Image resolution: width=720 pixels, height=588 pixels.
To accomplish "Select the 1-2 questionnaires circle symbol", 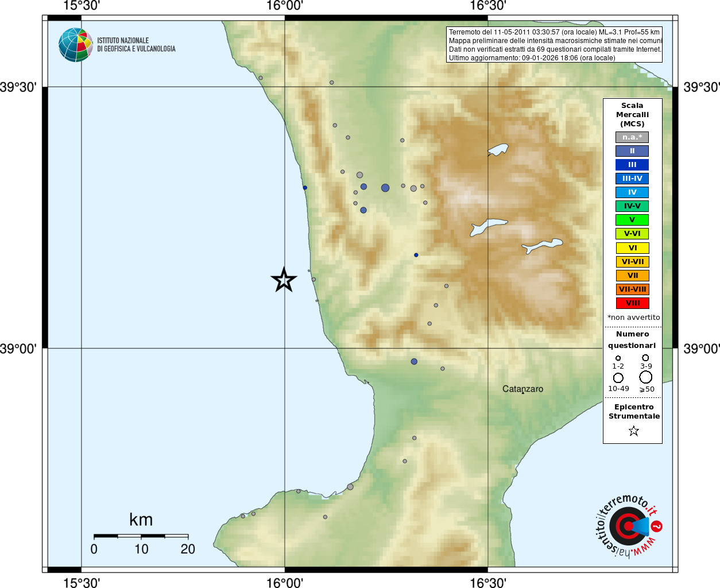I will click(618, 358).
